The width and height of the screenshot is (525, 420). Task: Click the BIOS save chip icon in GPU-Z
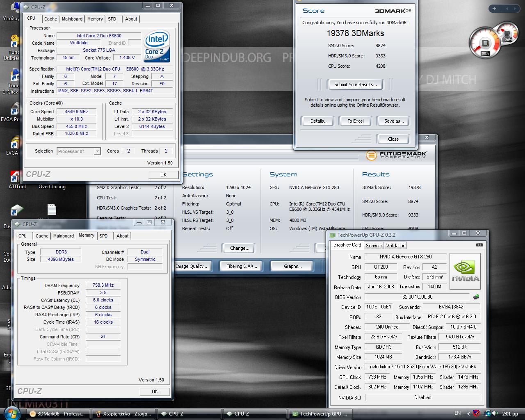tap(476, 297)
